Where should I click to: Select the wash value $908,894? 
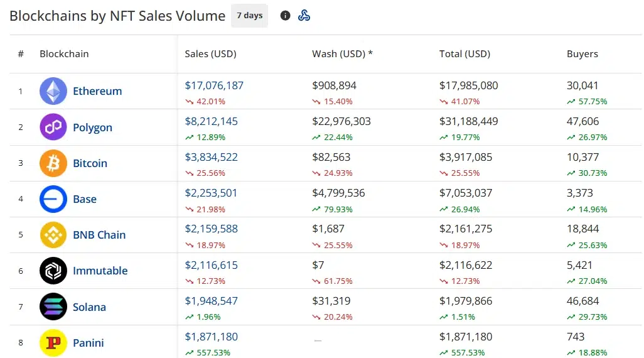[334, 85]
